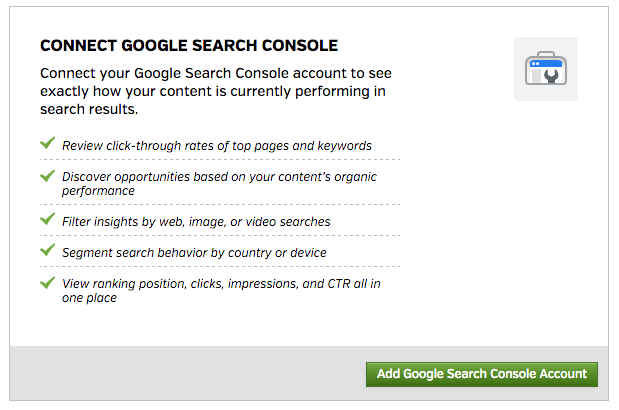Image resolution: width=619 pixels, height=410 pixels.
Task: Click the wrench inside the Search Console icon
Action: coord(552,77)
